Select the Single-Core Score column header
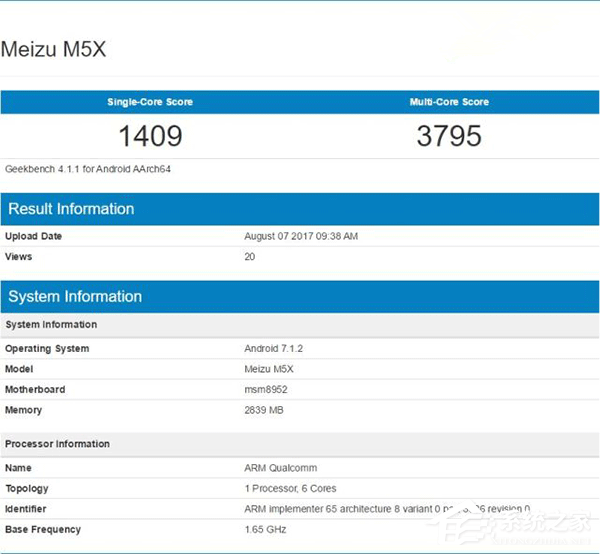Viewport: 600px width, 554px height. point(150,102)
